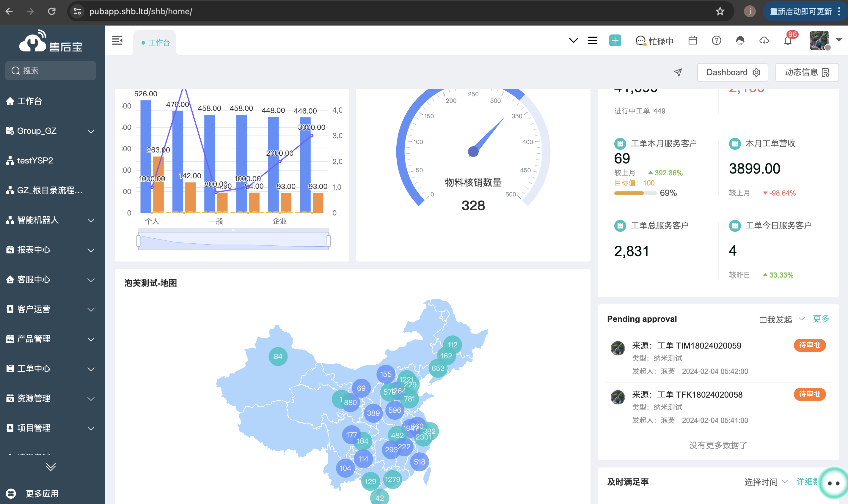Expand the 资源管理 sidebar menu
The width and height of the screenshot is (848, 504).
[x=52, y=399]
